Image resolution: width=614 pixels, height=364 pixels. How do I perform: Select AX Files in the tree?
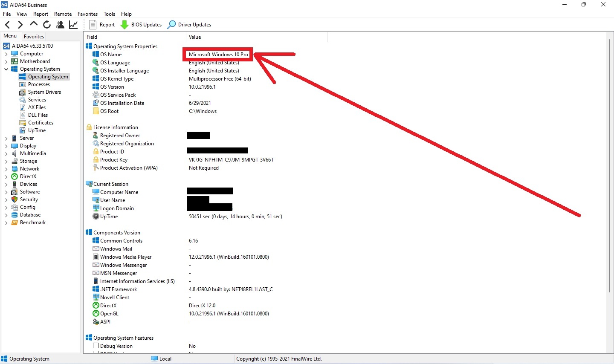click(37, 107)
